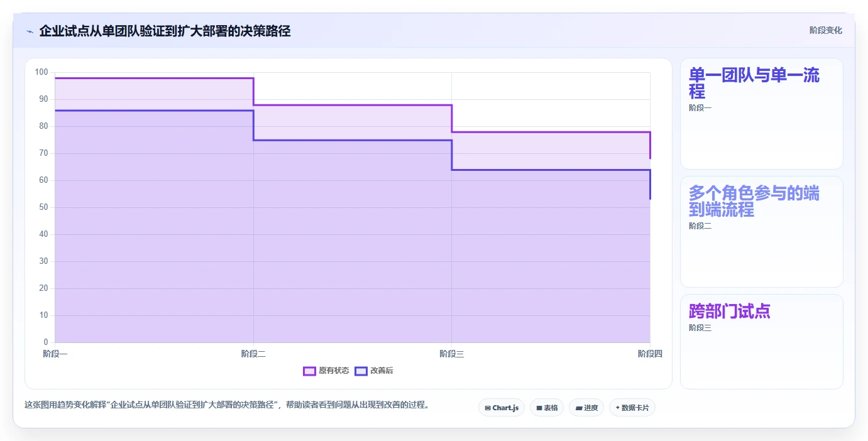The image size is (868, 441).
Task: Open the 单一团队与单一流程 card
Action: pyautogui.click(x=762, y=114)
